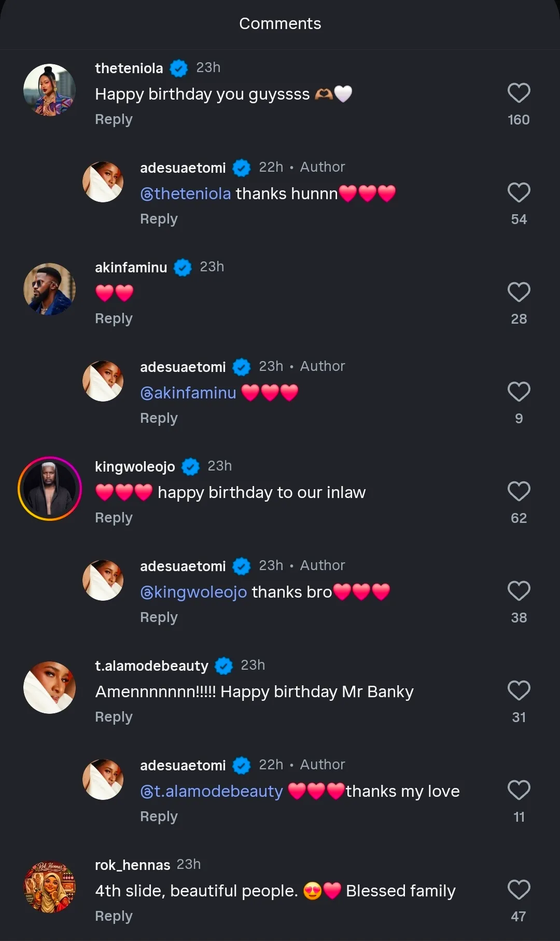Tap the @kingwoleojo mention
The height and width of the screenshot is (941, 560).
click(x=193, y=592)
